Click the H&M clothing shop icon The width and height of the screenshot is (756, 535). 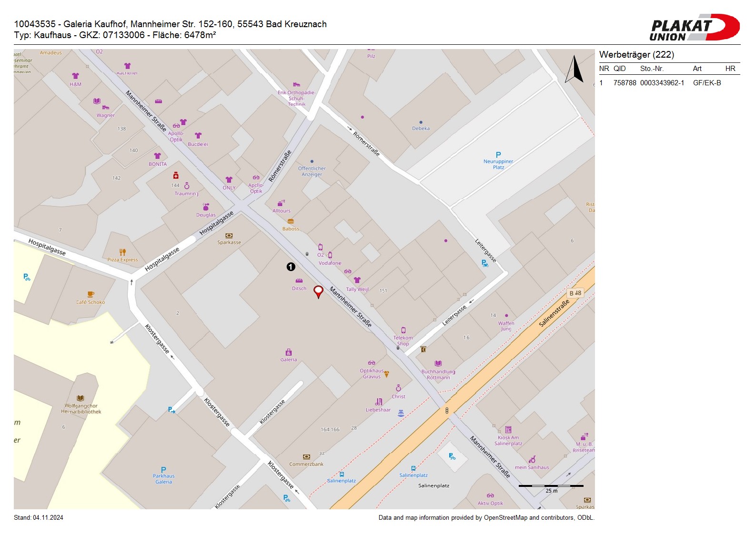[75, 76]
